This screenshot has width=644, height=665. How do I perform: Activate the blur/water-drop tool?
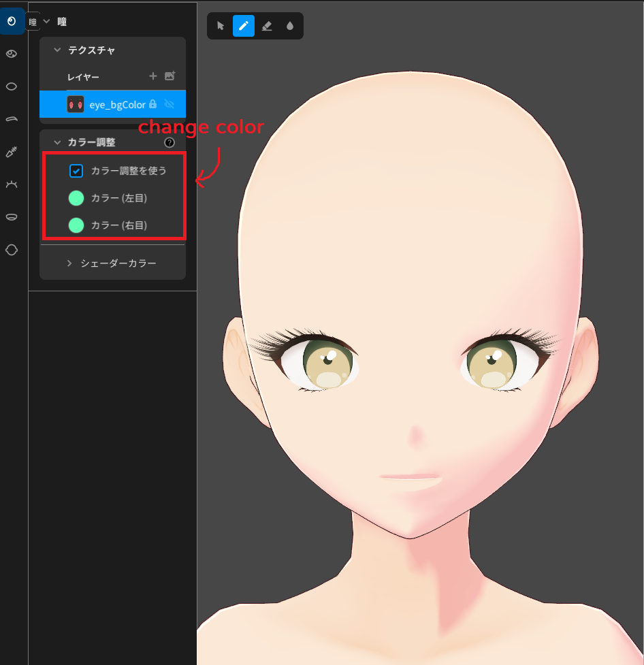(290, 25)
